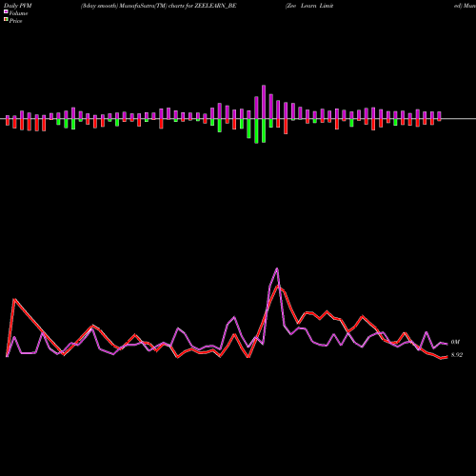Screen dimensions: 476x476
Task: Click the tallest magenta volume bar
Action: coord(264,102)
